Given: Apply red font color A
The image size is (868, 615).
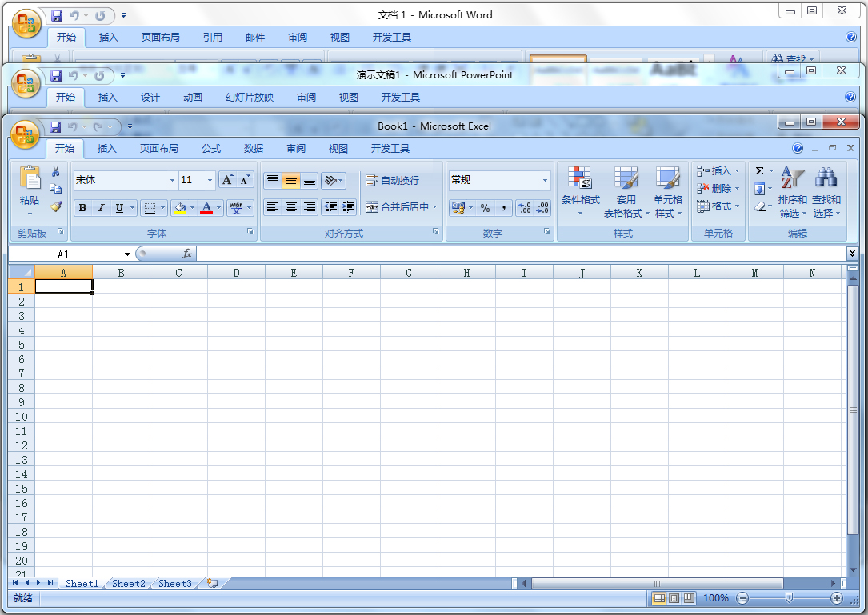Looking at the screenshot, I should [x=206, y=208].
